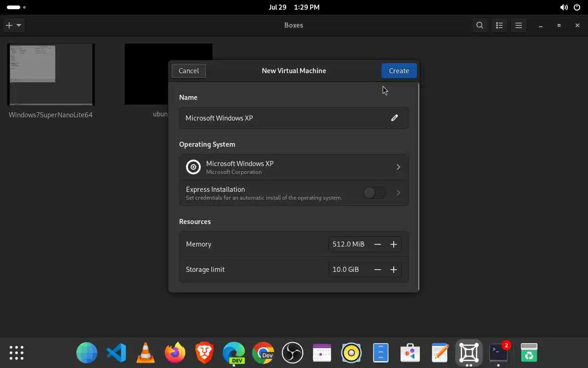Decrease Memory with minus button
Viewport: 588px width, 368px height.
[x=378, y=244]
